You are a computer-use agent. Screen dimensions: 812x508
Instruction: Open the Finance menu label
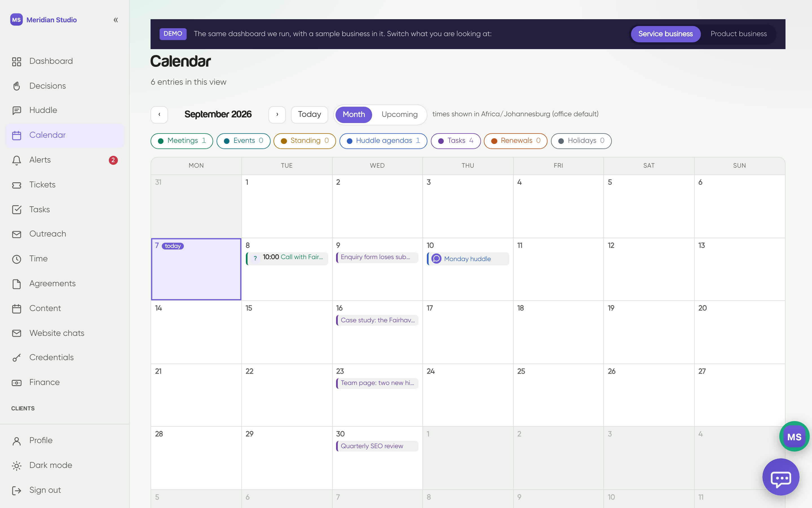tap(44, 382)
